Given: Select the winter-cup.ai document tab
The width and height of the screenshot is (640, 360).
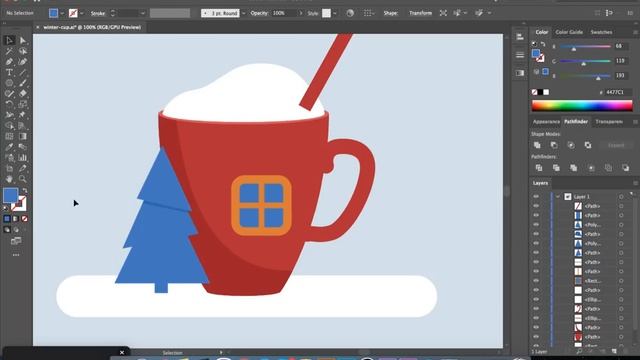Looking at the screenshot, I should (x=92, y=27).
